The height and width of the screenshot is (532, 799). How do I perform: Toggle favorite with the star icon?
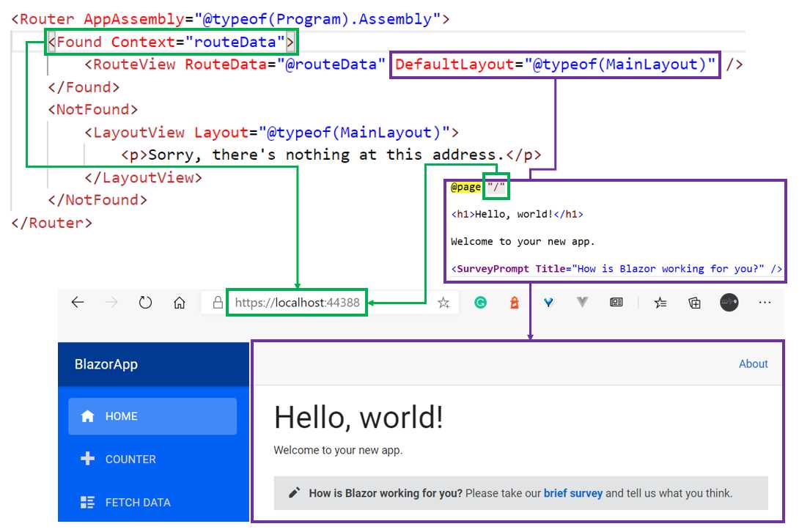coord(443,302)
